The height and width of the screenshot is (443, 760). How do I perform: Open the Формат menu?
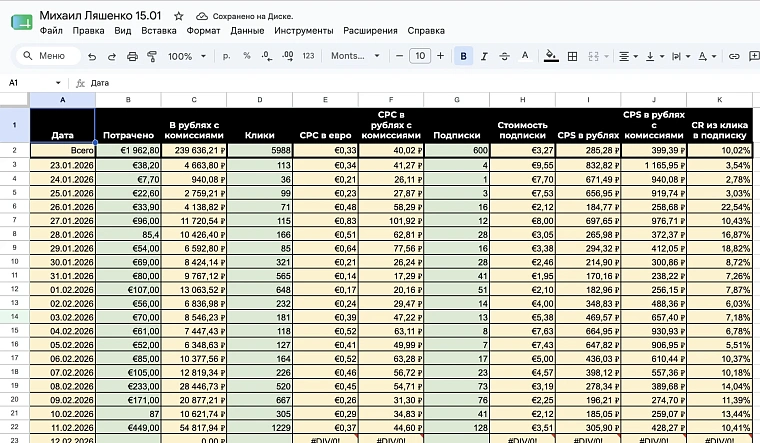pos(204,31)
